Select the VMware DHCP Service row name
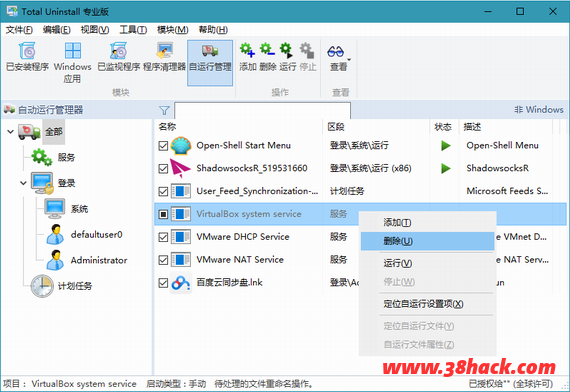The width and height of the screenshot is (570, 392). 243,237
